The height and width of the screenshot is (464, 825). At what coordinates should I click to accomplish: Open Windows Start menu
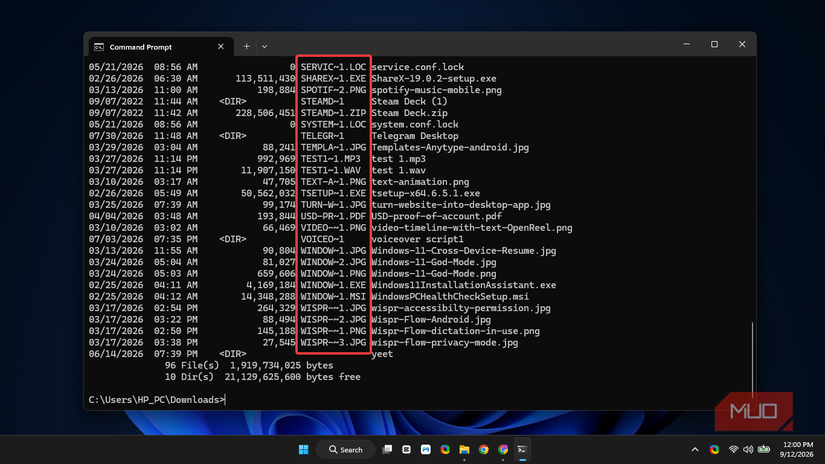pos(304,449)
